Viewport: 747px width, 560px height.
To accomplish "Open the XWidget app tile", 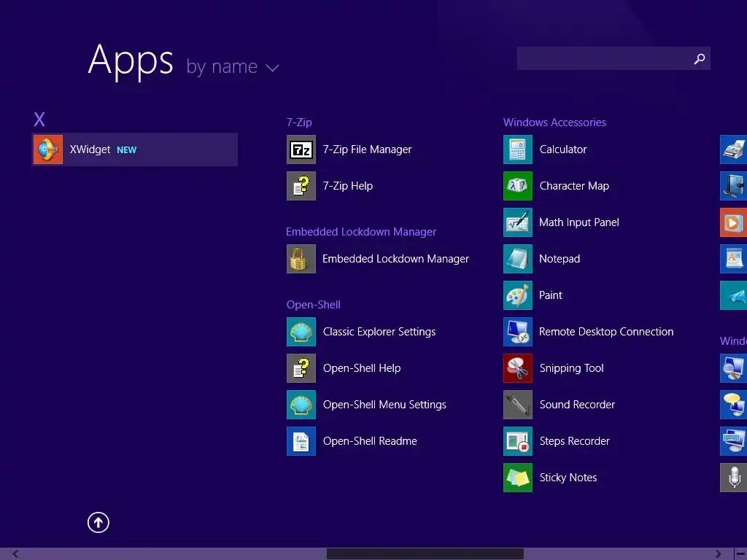I will tap(134, 149).
